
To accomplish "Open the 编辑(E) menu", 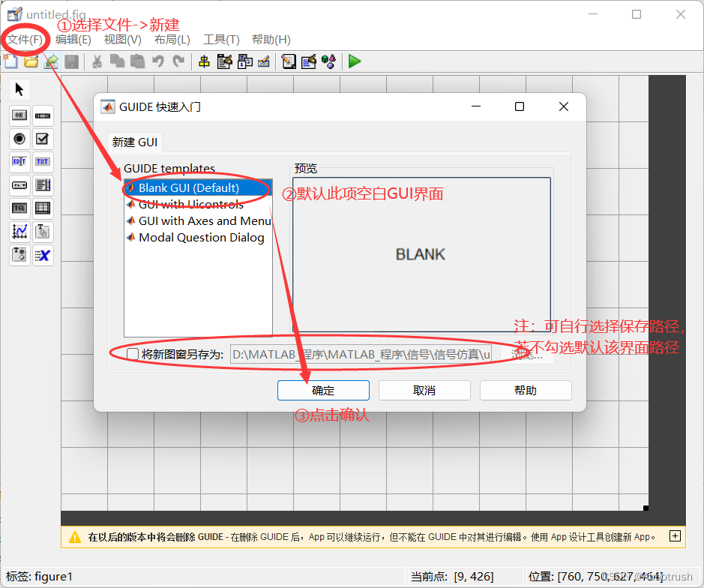I will (x=73, y=40).
